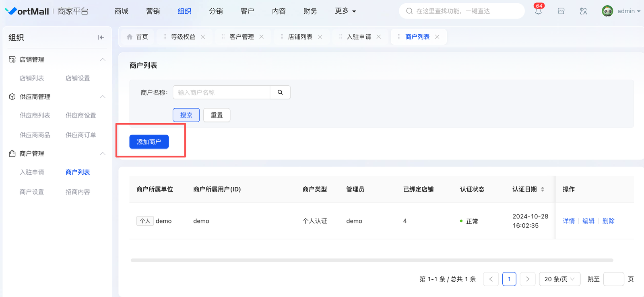Close the 入驻申请 tab
Viewport: 644px width, 297px height.
379,37
